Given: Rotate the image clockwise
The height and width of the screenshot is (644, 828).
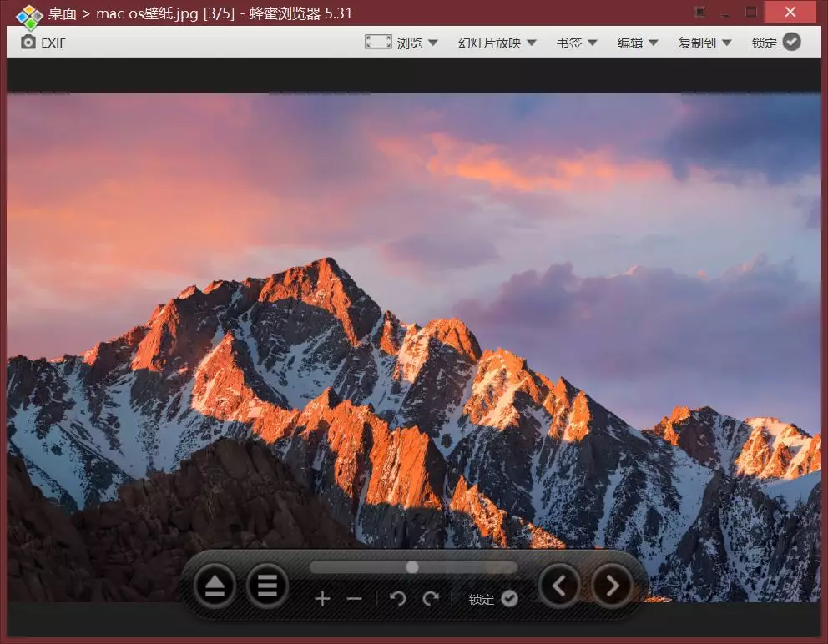Looking at the screenshot, I should (431, 598).
